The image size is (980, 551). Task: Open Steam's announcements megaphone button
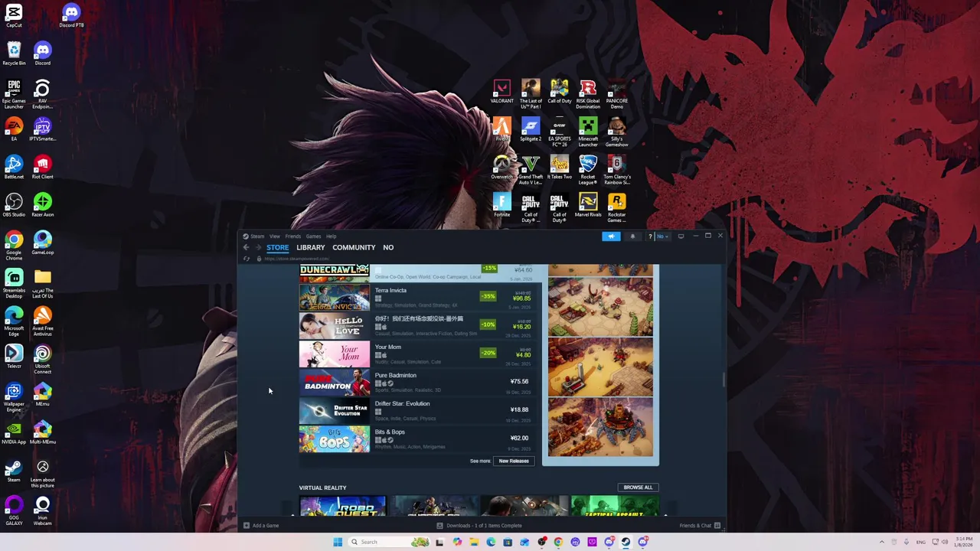(x=611, y=236)
